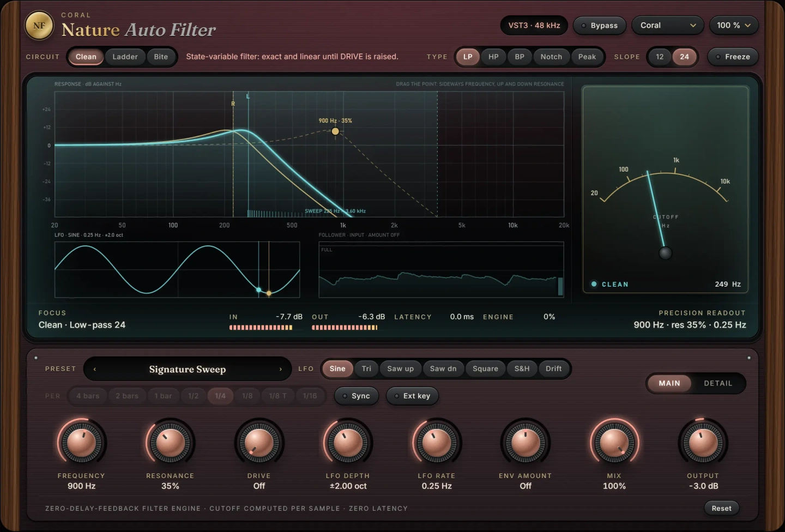Set LFO shape to Saw dn
The width and height of the screenshot is (785, 532).
443,368
